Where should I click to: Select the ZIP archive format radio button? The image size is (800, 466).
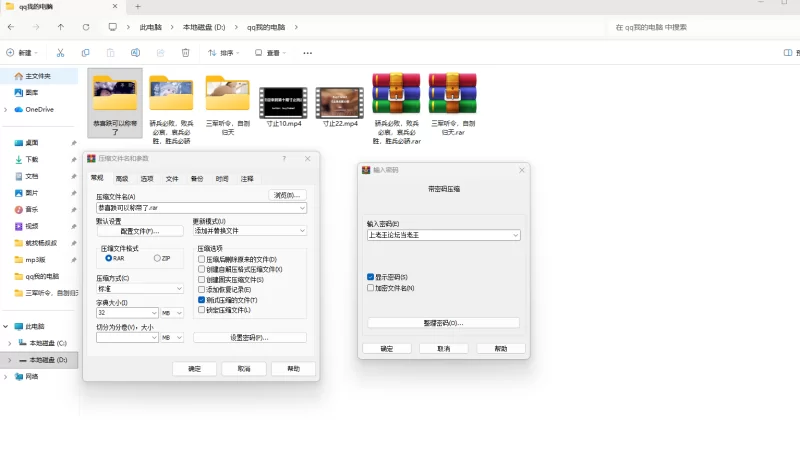click(x=156, y=258)
